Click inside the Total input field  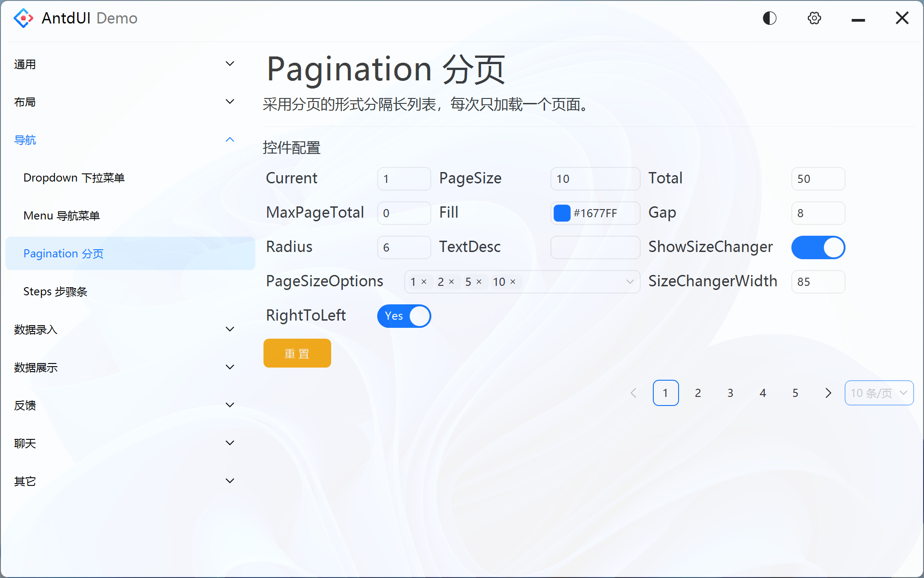pos(818,178)
